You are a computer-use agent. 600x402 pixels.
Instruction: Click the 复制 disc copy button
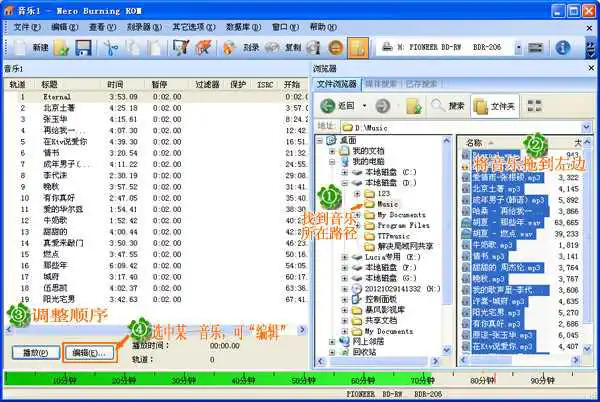pyautogui.click(x=283, y=48)
